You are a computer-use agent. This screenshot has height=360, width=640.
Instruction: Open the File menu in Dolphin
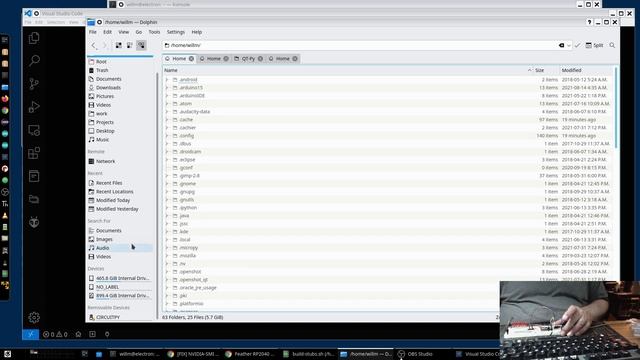click(93, 32)
